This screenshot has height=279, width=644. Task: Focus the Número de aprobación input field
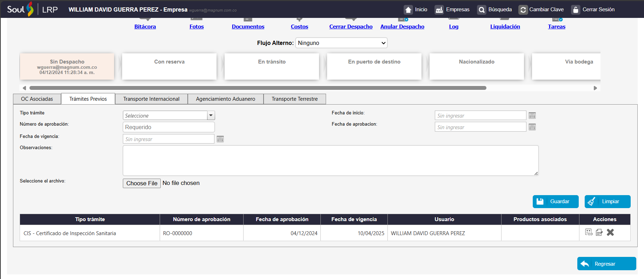click(168, 127)
